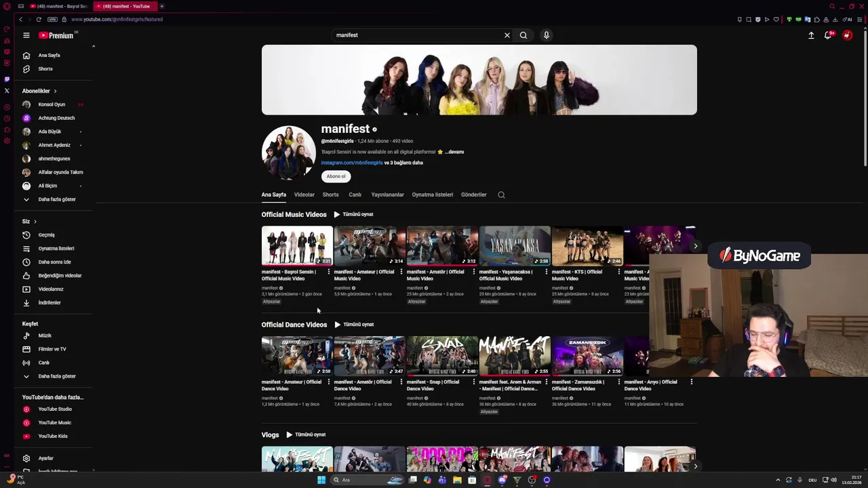
Task: Open options menu for Snap dance video
Action: 474,382
